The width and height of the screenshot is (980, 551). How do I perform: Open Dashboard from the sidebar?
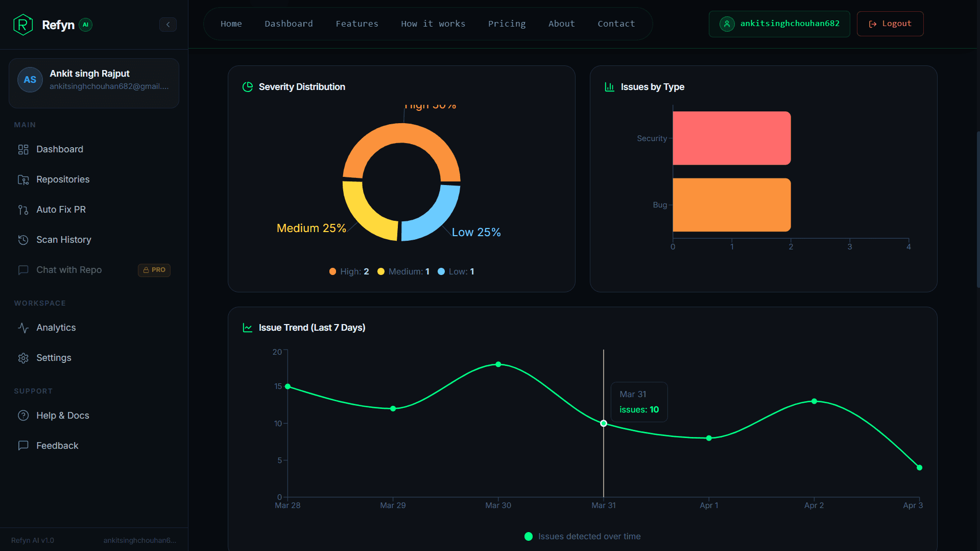coord(59,149)
